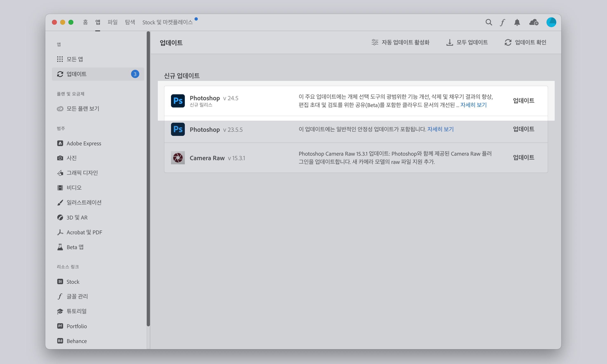Click the v 15.3.1 version text
Viewport: 607px width, 364px height.
click(x=236, y=158)
